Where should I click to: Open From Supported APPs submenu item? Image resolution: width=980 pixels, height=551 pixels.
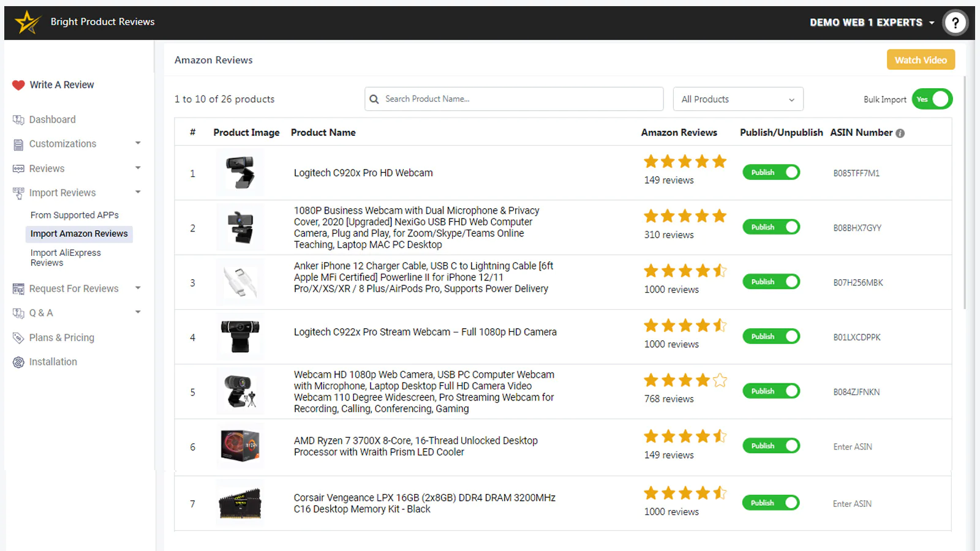pos(75,216)
